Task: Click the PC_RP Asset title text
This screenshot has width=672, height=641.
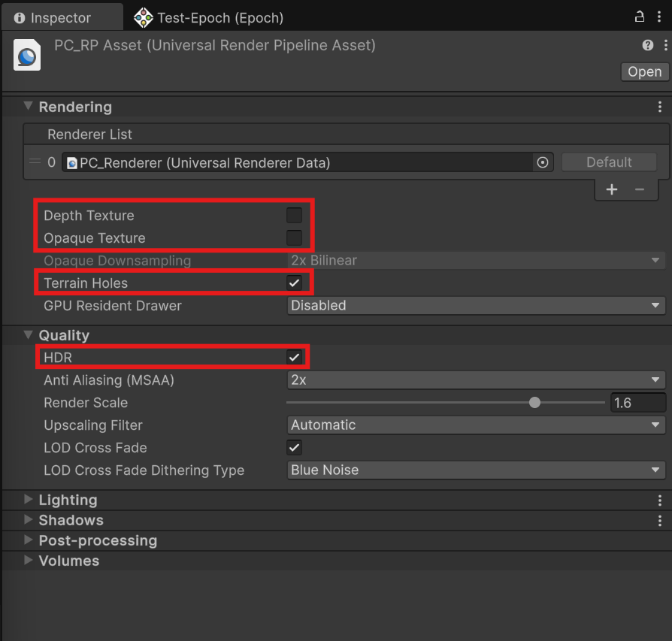Action: (x=215, y=45)
